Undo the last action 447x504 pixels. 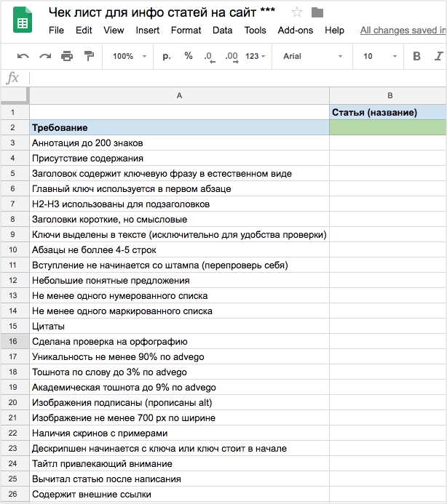pyautogui.click(x=23, y=57)
